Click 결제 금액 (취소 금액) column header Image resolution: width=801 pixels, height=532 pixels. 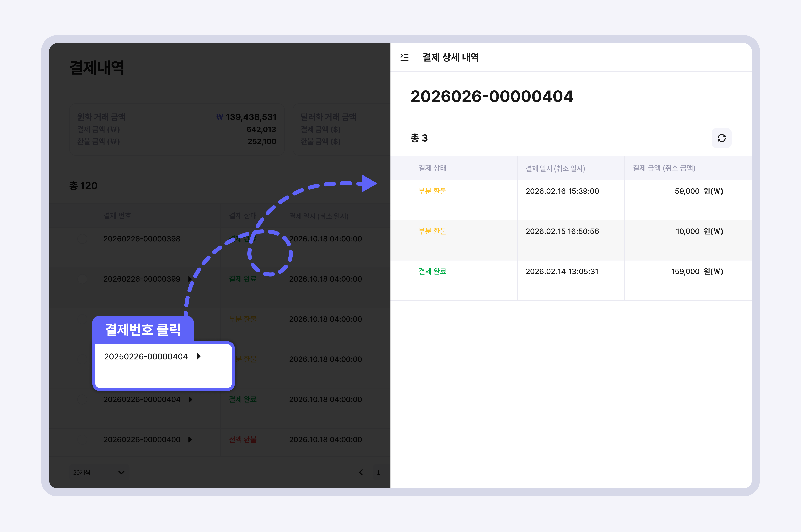click(664, 168)
